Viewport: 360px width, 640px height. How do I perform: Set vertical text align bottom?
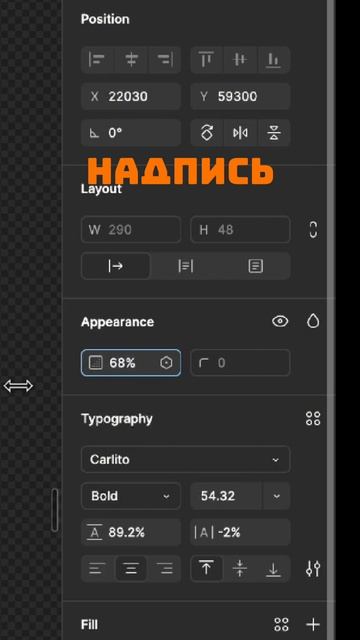coord(273,569)
